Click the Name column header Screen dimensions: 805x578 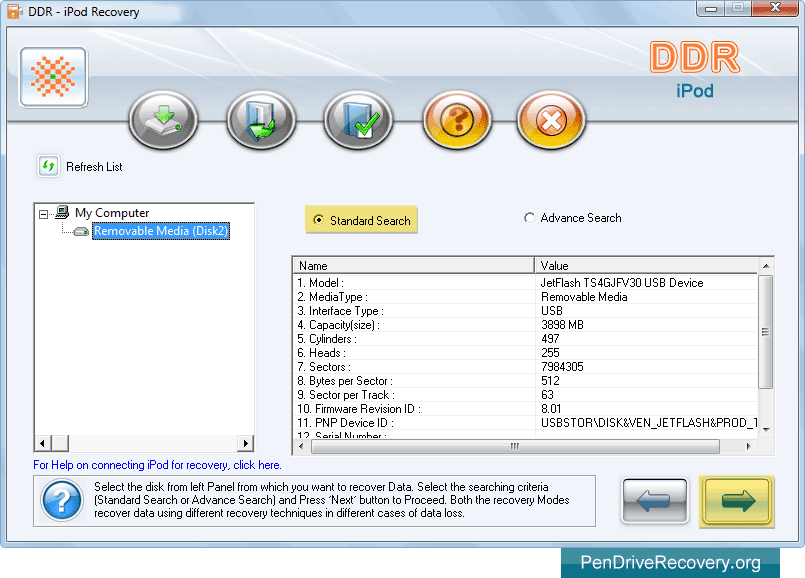click(x=414, y=266)
